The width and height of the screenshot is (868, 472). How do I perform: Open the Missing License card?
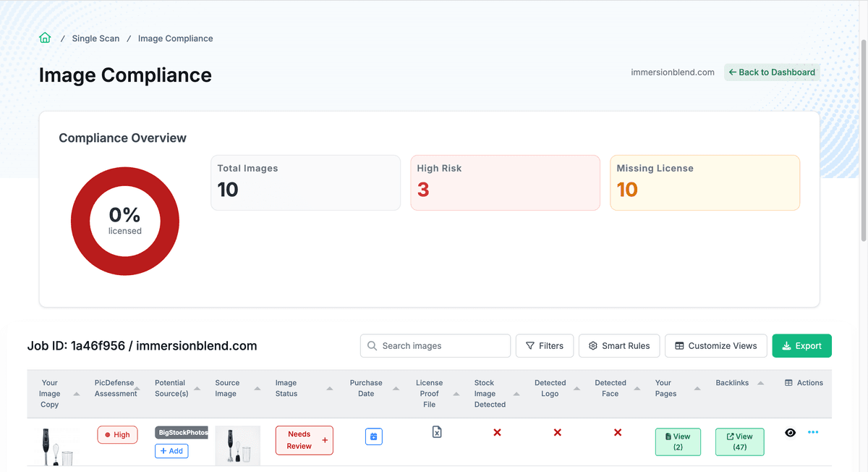705,182
